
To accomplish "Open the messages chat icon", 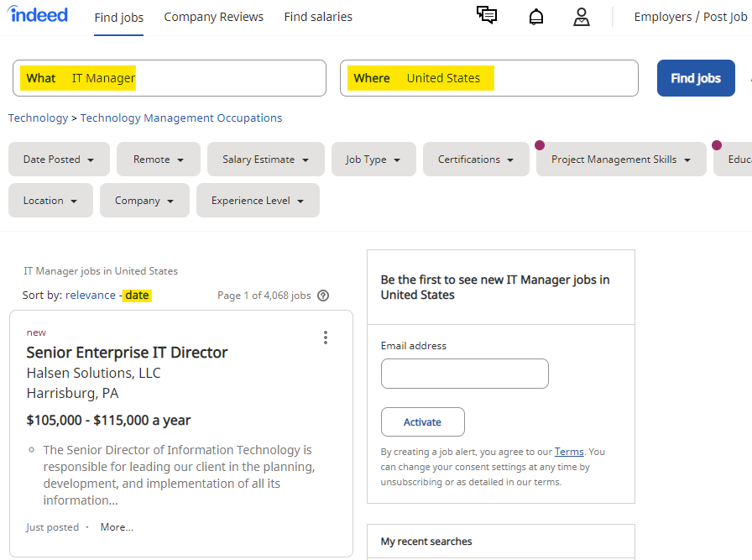I will [487, 16].
